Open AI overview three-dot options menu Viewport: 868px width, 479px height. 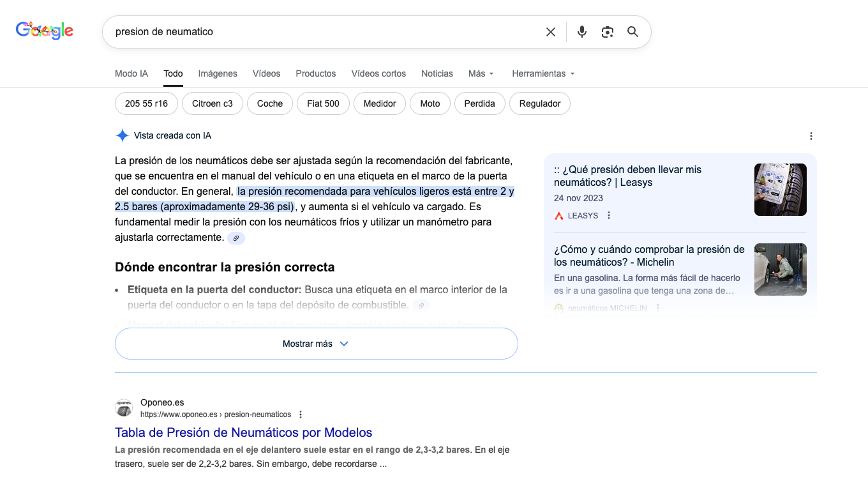click(x=811, y=136)
